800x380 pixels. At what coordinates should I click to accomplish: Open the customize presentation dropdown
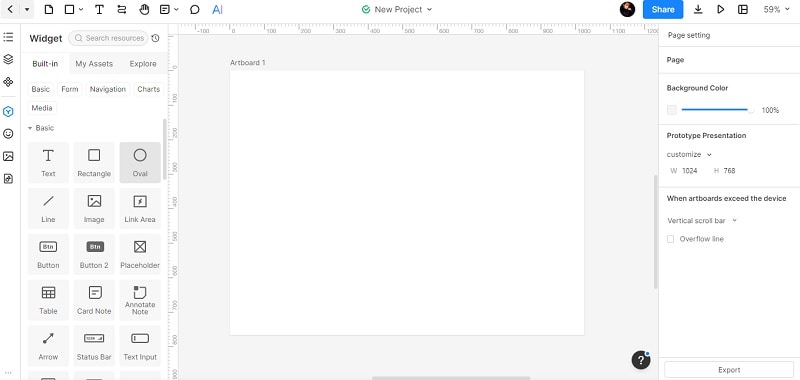689,154
